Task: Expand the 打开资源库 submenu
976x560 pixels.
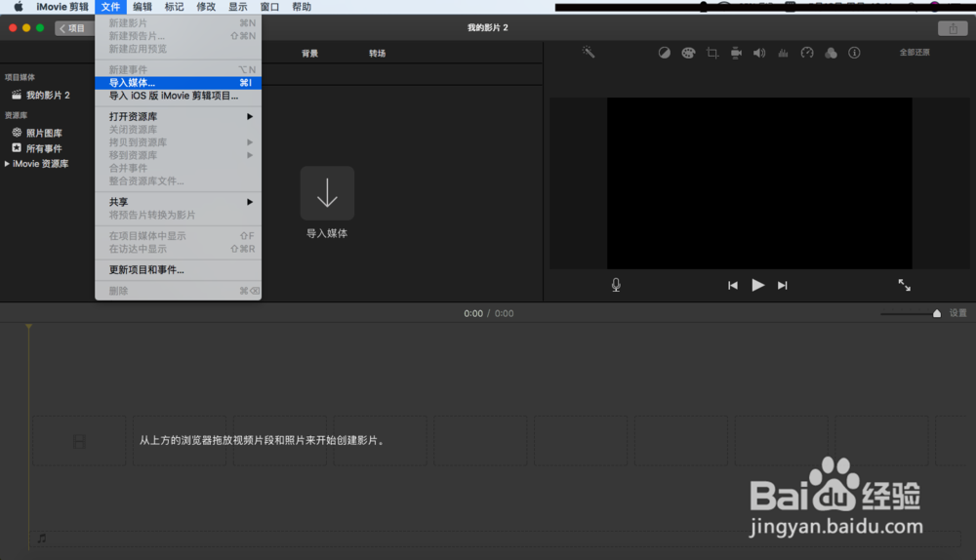Action: [178, 116]
